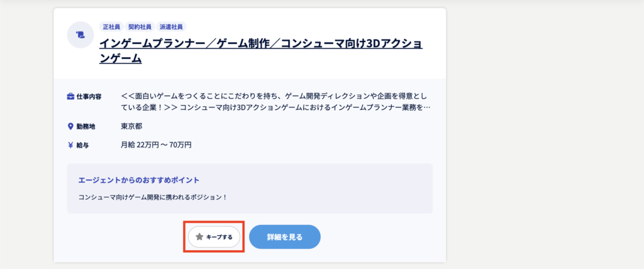
Task: Click the 仕事内容 label
Action: pyautogui.click(x=89, y=97)
